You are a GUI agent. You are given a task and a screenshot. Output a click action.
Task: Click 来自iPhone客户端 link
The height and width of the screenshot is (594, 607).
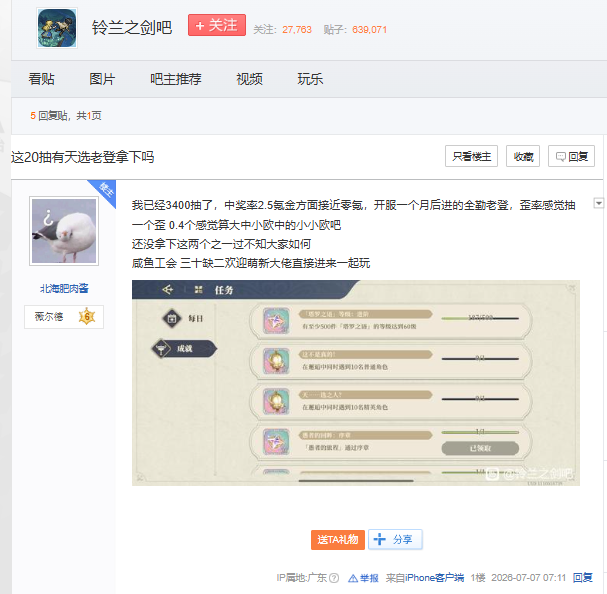[425, 578]
